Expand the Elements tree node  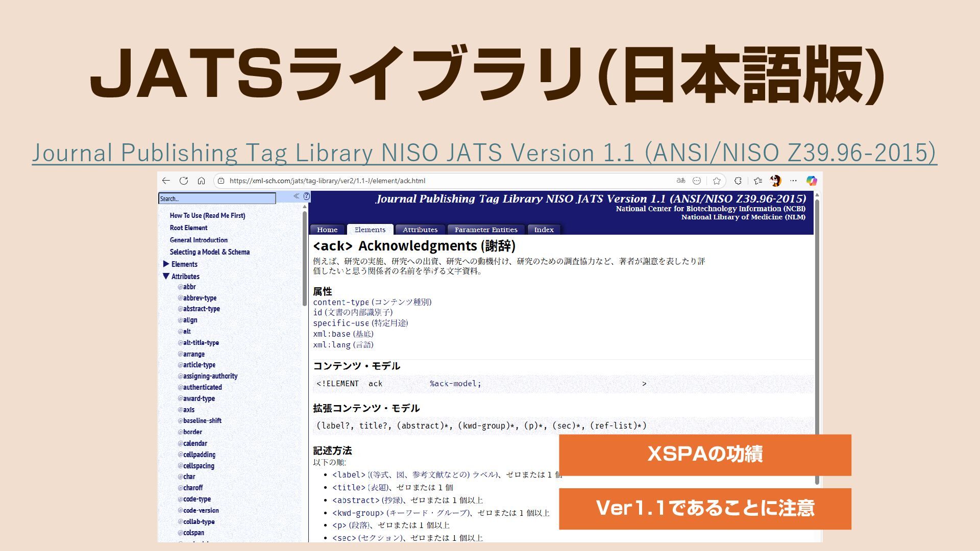tap(166, 264)
